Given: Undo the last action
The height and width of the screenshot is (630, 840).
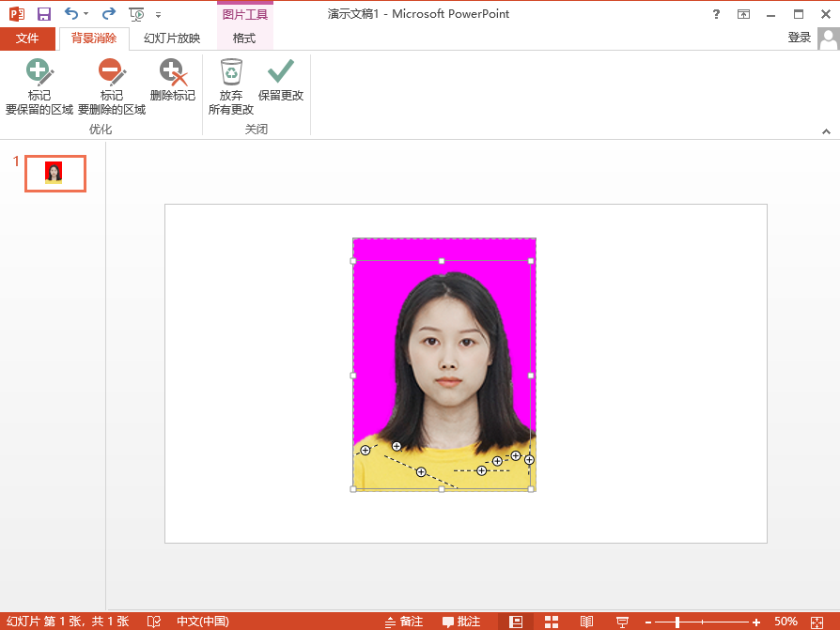Looking at the screenshot, I should click(x=70, y=14).
